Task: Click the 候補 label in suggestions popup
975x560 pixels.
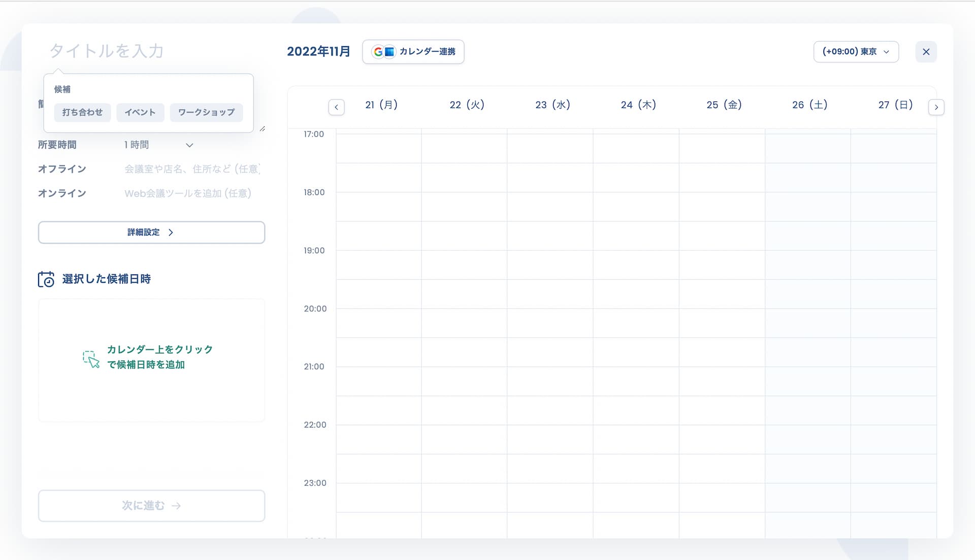Action: point(62,89)
